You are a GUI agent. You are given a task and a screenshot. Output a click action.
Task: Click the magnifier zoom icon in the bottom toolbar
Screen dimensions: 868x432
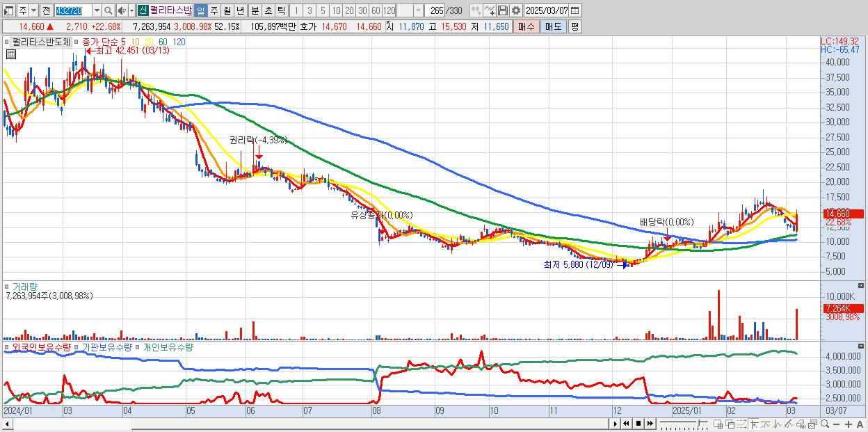(x=825, y=424)
